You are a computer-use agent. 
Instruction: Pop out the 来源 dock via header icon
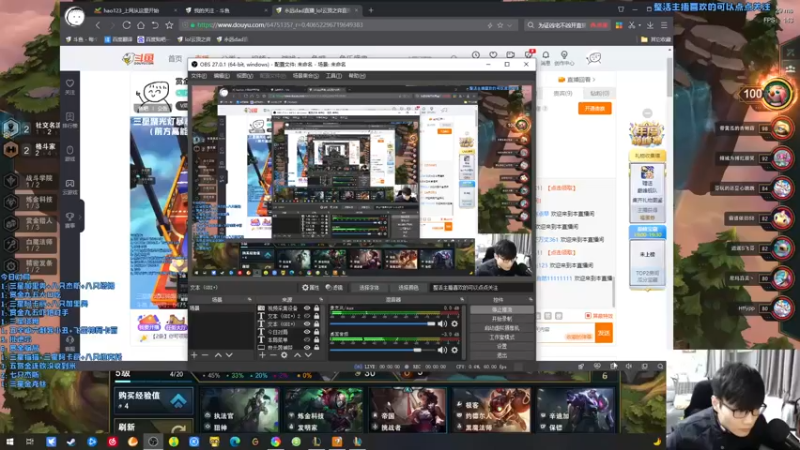click(x=321, y=299)
